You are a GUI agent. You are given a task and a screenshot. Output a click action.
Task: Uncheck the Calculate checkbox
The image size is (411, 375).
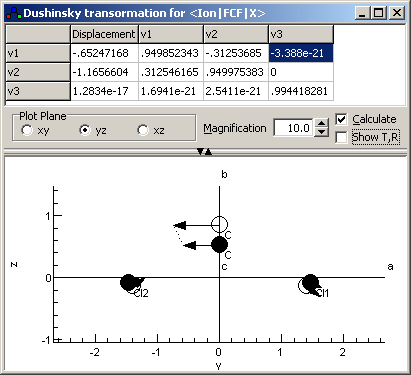341,119
